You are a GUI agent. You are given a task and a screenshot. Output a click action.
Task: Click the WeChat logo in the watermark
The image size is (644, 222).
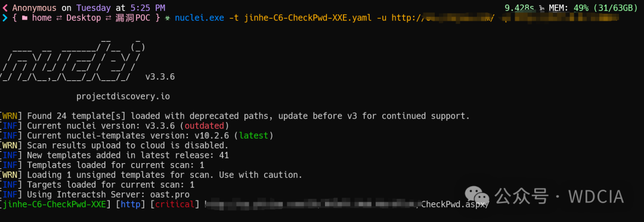(476, 196)
